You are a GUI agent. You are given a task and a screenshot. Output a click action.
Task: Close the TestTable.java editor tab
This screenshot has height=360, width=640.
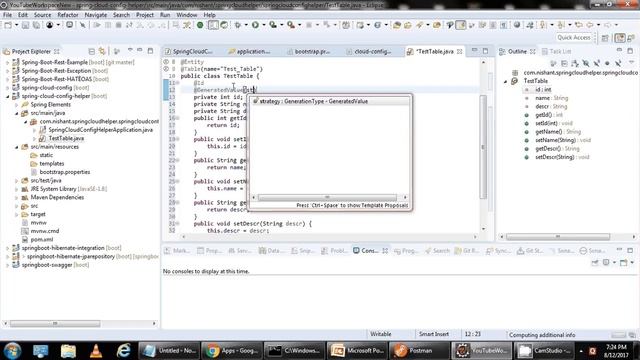pos(460,51)
